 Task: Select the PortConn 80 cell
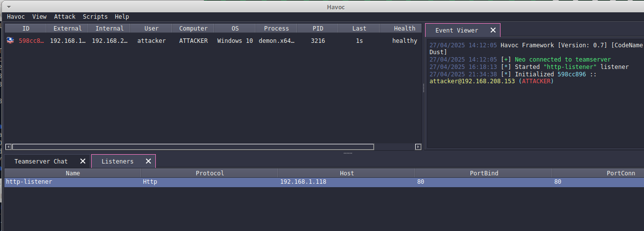558,182
